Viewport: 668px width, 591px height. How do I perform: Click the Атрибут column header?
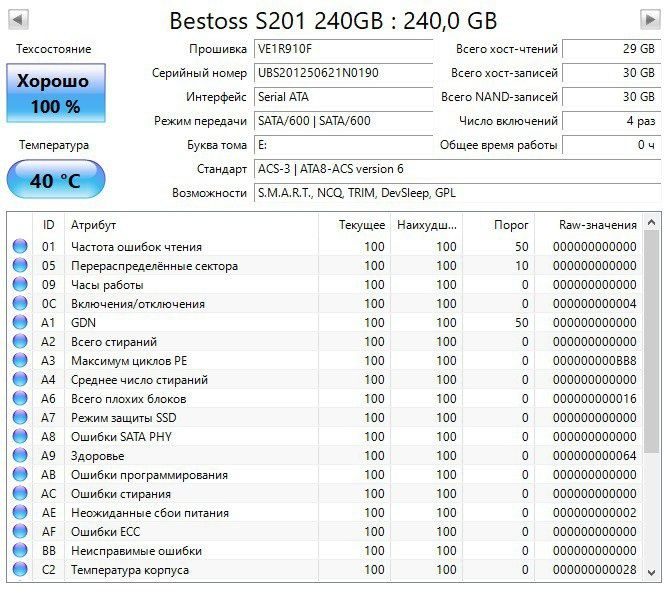point(191,225)
